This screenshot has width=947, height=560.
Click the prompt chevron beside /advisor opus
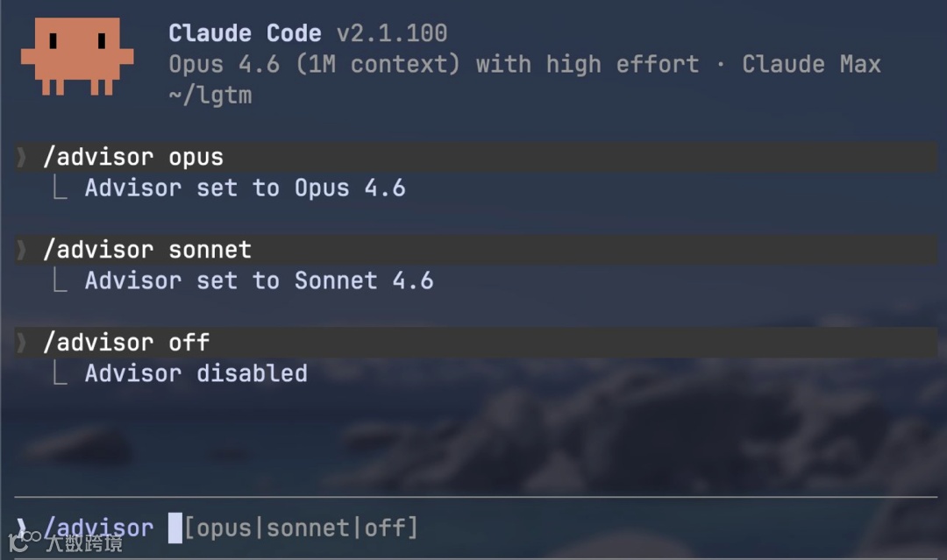click(22, 158)
